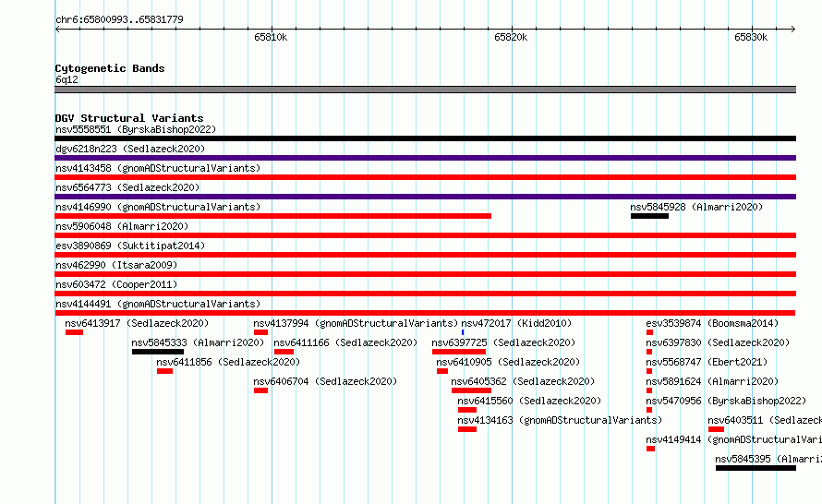Click the left arrowhead of the ruler
The image size is (822, 504).
click(x=57, y=29)
